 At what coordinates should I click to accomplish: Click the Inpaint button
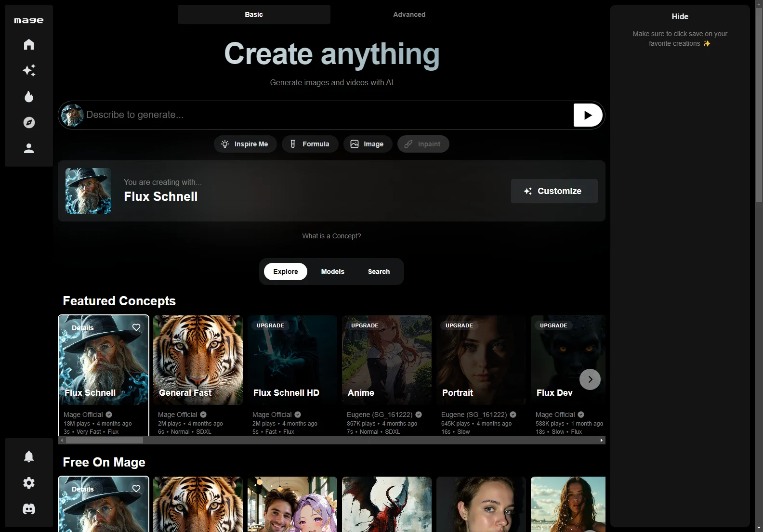pos(423,144)
